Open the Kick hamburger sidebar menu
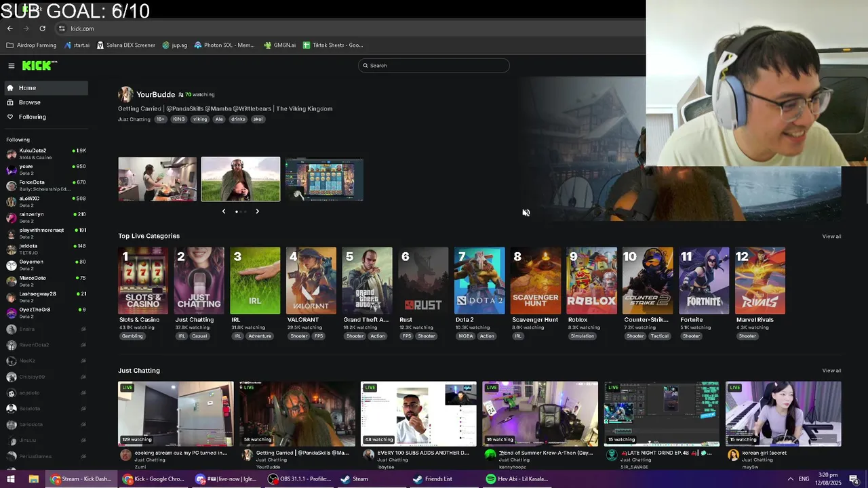Viewport: 868px width, 488px height. click(x=12, y=66)
